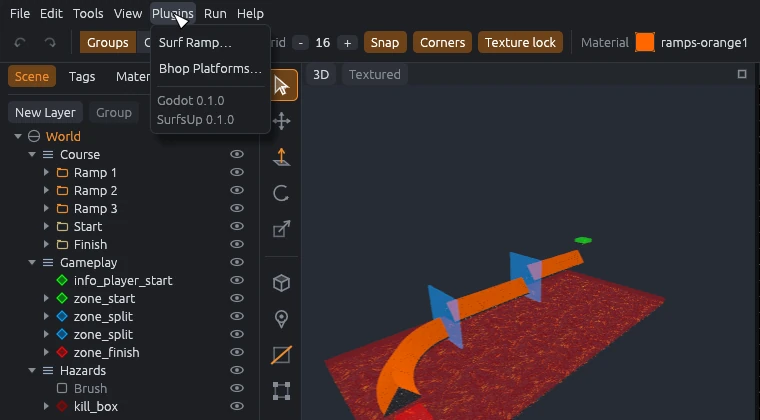Click the Ramp 2 folder icon
The image size is (760, 420).
click(x=62, y=190)
